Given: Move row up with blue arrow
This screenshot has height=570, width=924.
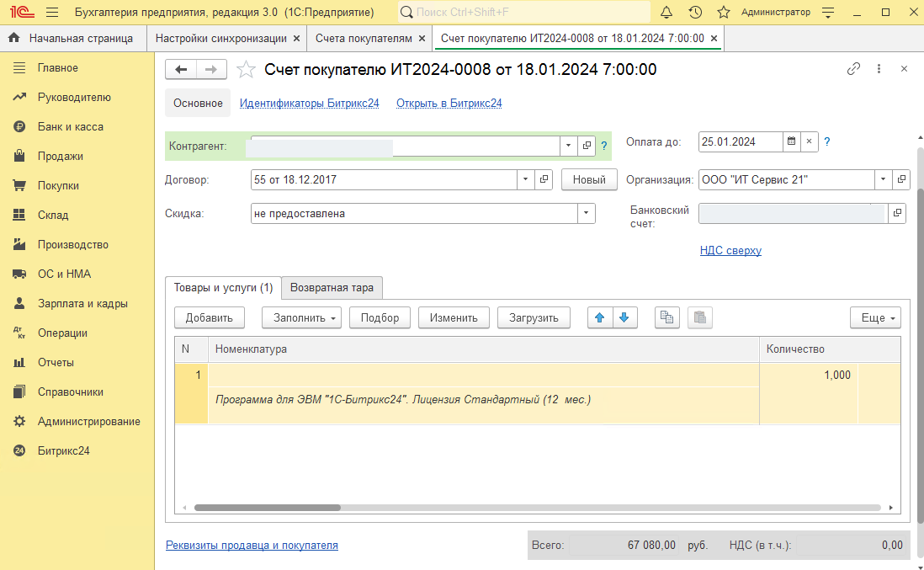Looking at the screenshot, I should tap(599, 317).
